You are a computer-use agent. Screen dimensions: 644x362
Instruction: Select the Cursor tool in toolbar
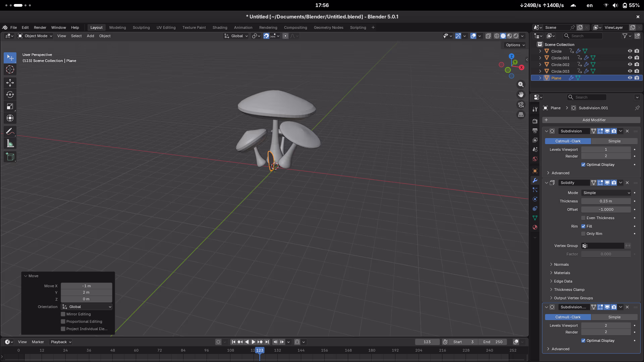tap(10, 69)
